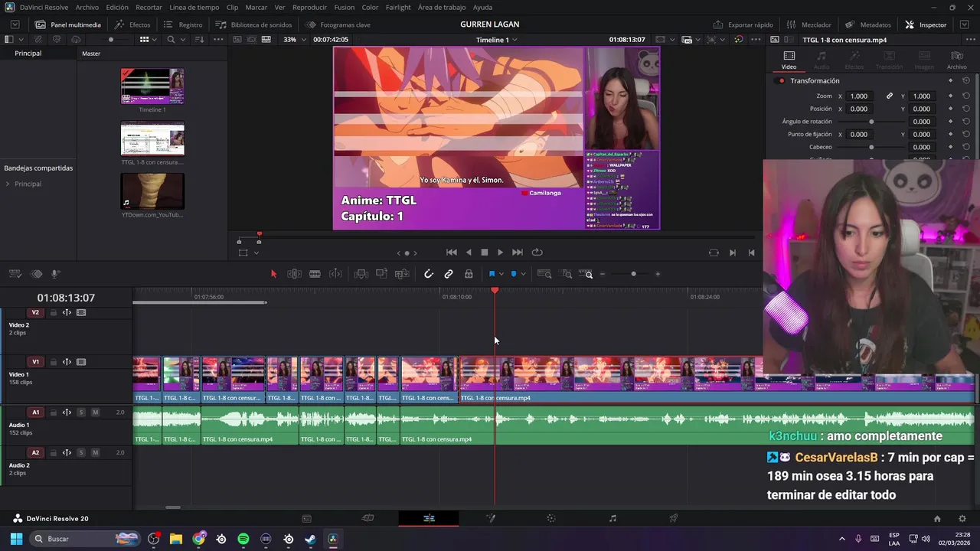Add a blue flag to the clip
Viewport: 980px width, 551px height.
pyautogui.click(x=492, y=274)
